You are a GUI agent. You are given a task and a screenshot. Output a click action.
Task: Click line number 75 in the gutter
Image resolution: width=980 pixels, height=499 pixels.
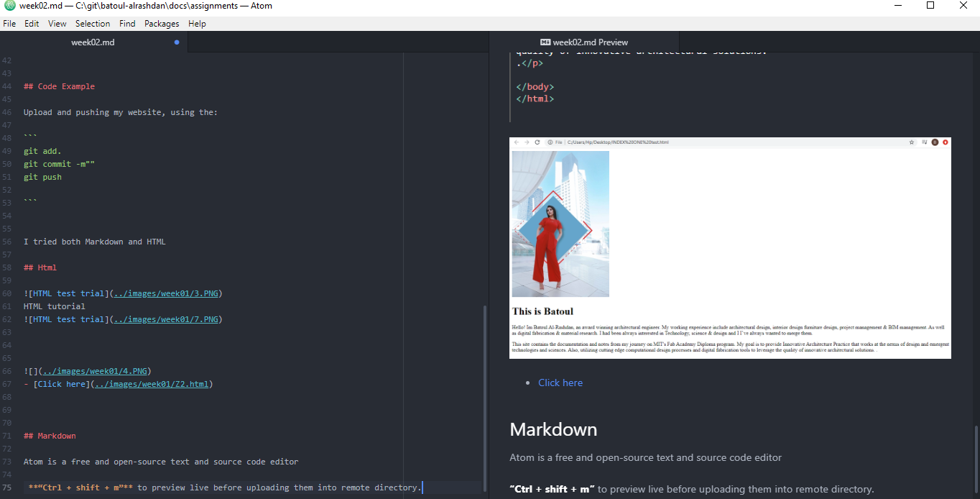tap(7, 487)
